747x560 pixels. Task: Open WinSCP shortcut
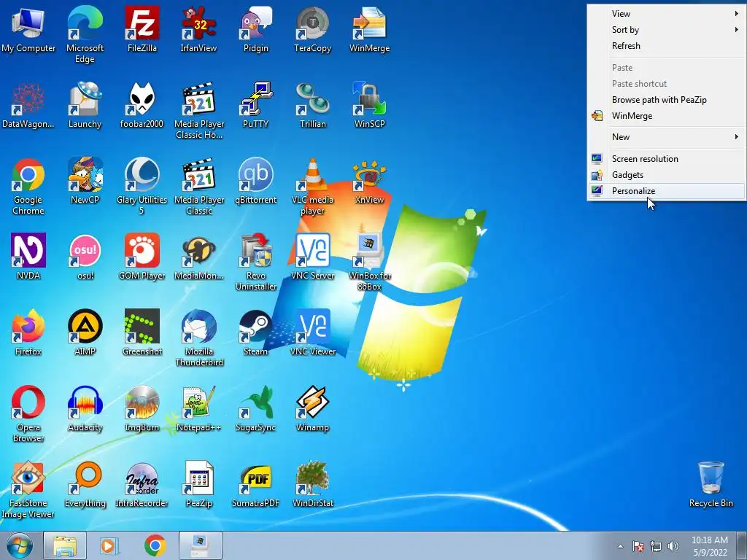369,105
